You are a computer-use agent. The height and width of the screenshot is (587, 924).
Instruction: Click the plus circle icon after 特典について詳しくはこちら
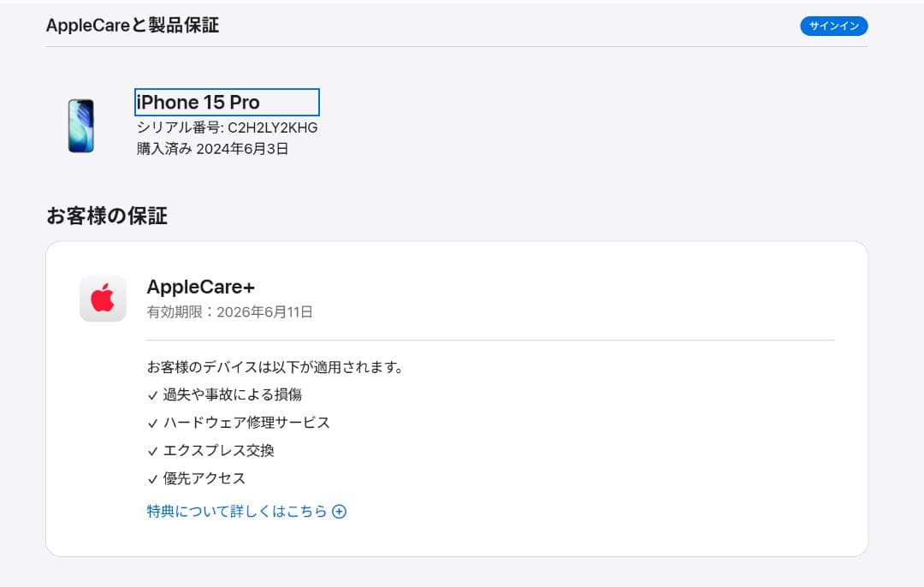click(x=340, y=511)
